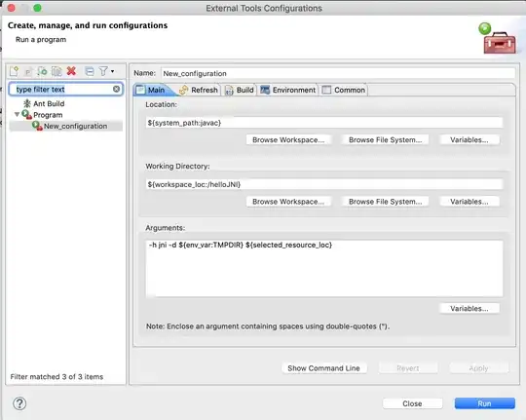Click the New launch configuration icon
The height and width of the screenshot is (420, 526).
click(14, 71)
